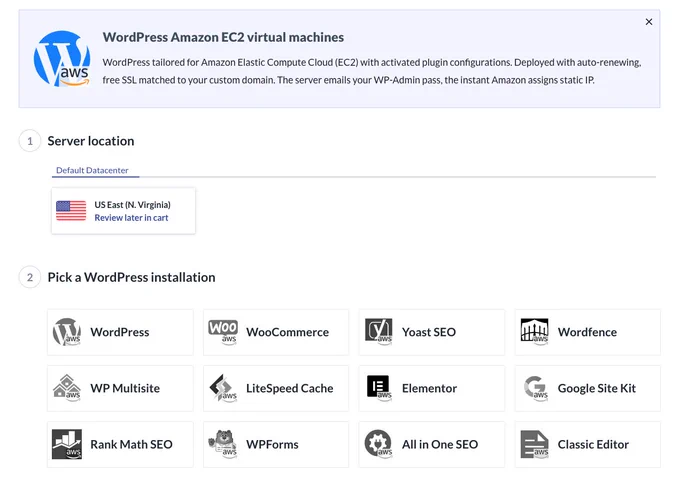Image resolution: width=680 pixels, height=494 pixels.
Task: Click the Wordfence fence icon
Action: (534, 332)
